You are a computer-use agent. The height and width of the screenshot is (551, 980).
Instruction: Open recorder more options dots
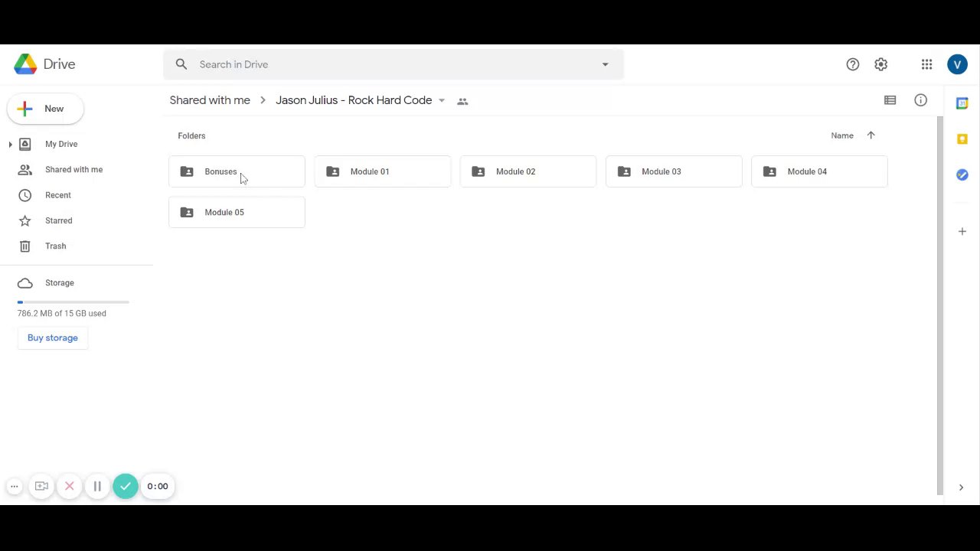15,486
